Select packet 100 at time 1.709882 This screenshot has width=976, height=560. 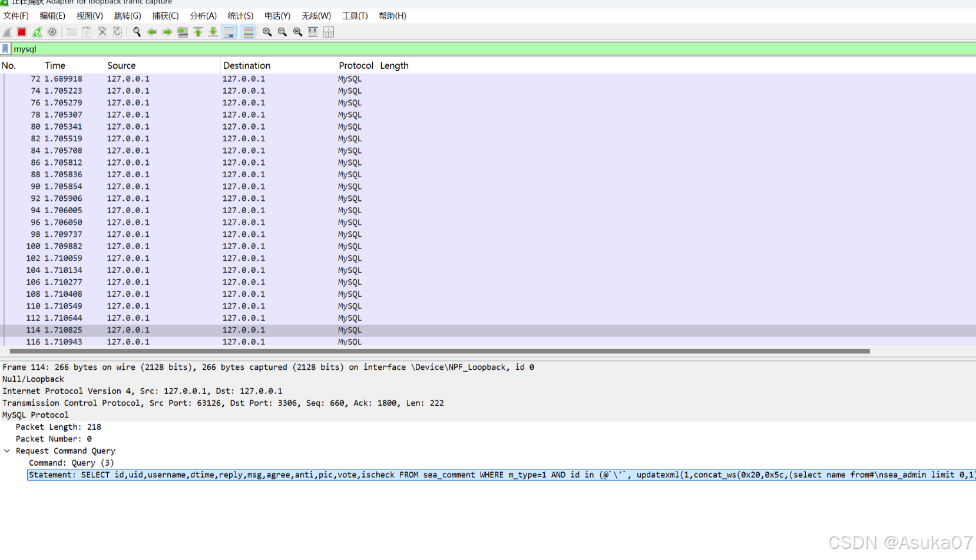point(488,246)
